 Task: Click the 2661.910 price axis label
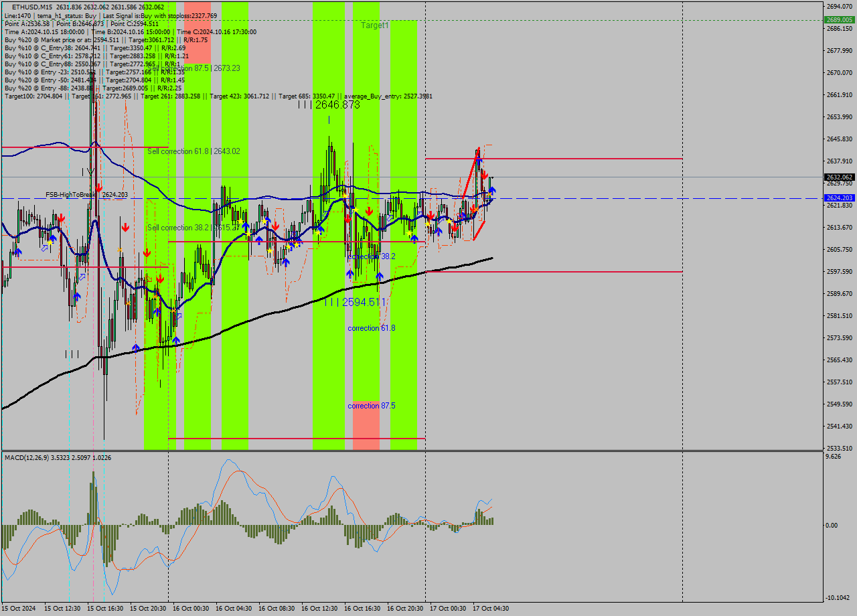tap(839, 94)
